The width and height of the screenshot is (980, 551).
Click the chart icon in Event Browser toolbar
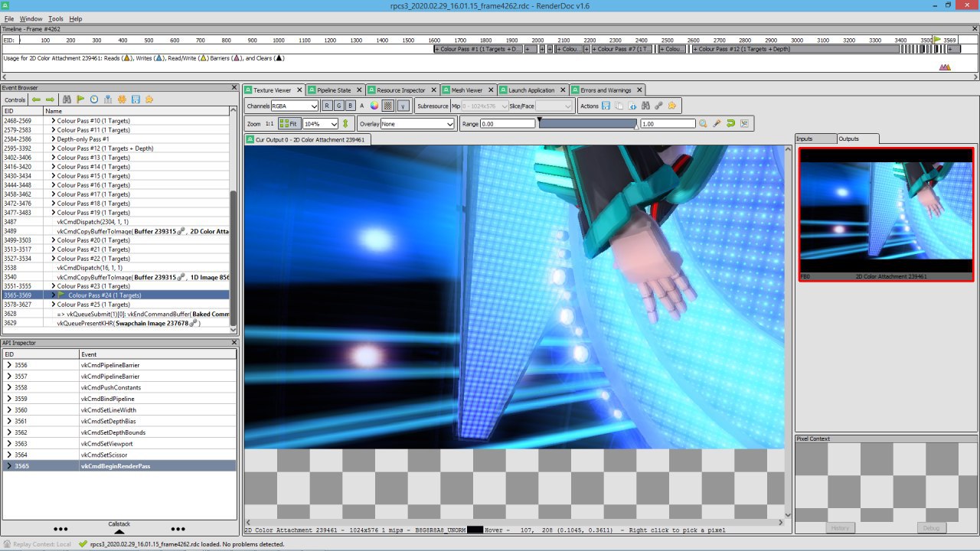tap(108, 99)
